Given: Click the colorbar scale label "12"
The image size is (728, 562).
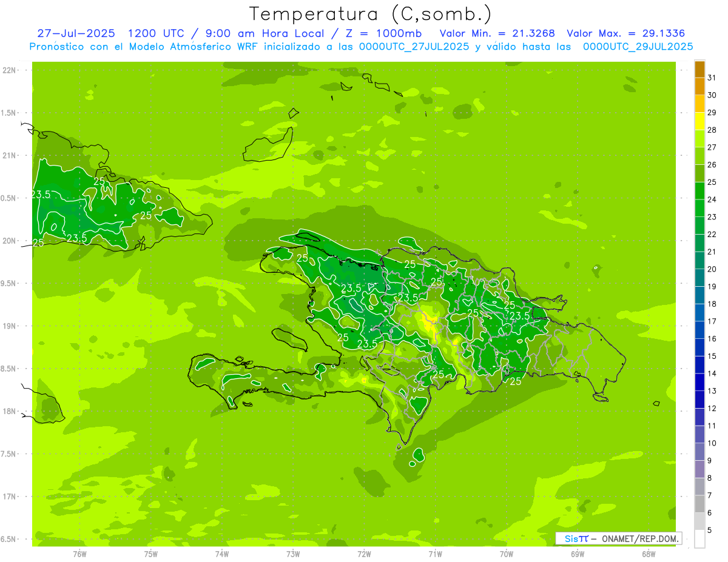Looking at the screenshot, I should (x=712, y=409).
